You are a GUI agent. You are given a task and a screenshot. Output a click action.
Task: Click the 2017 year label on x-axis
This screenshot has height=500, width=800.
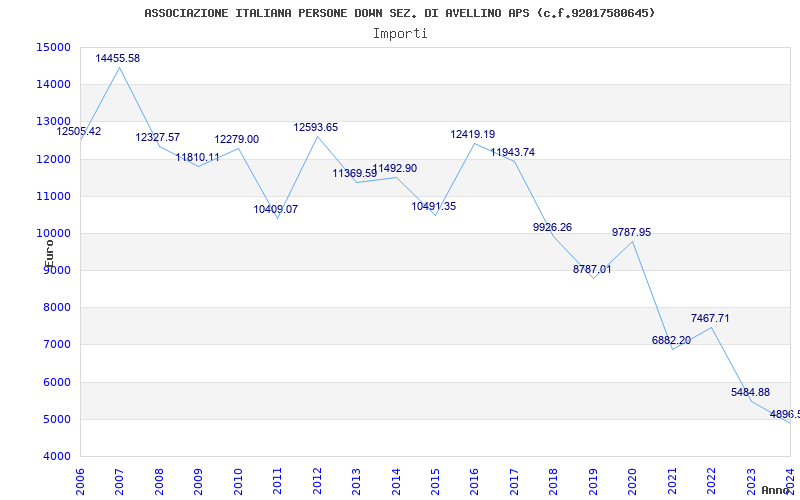tap(514, 482)
